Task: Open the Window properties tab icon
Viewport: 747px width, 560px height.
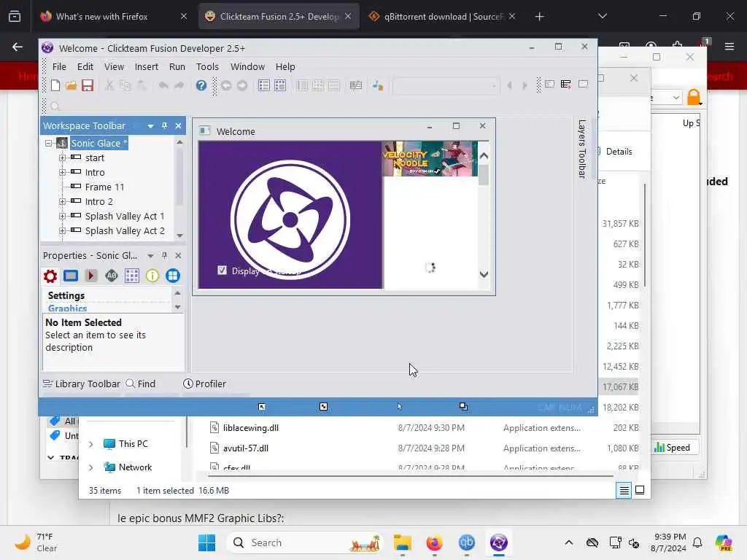Action: tap(71, 276)
